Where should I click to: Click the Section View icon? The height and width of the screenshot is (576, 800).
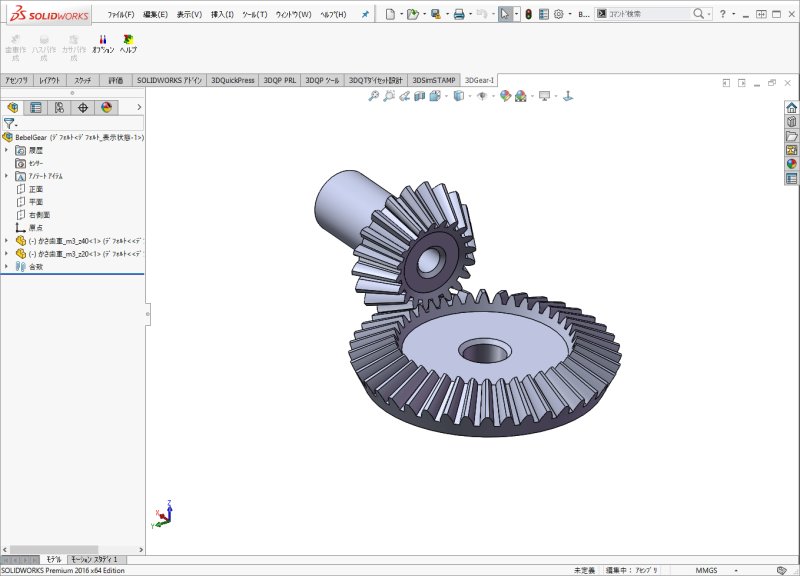coord(420,96)
